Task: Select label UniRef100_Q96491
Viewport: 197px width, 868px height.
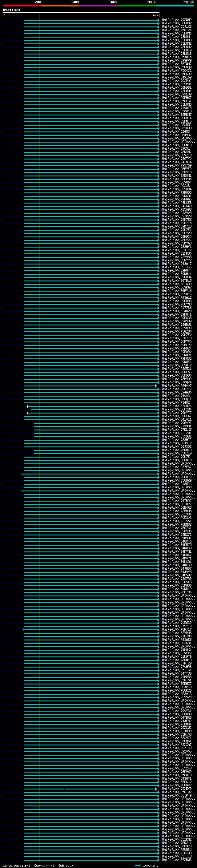Action: pyautogui.click(x=177, y=423)
